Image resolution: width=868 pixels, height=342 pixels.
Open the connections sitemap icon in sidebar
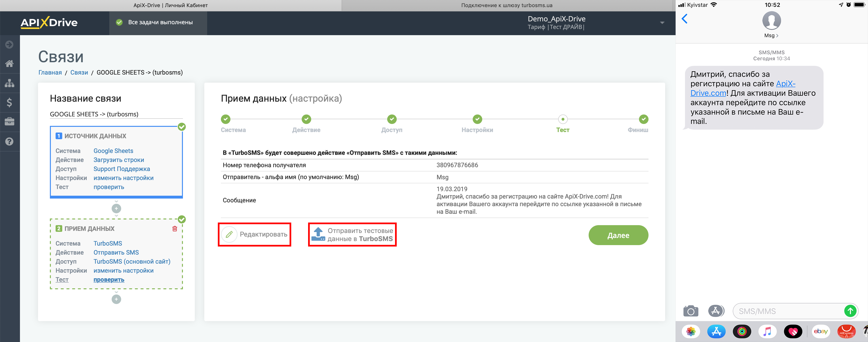point(10,83)
